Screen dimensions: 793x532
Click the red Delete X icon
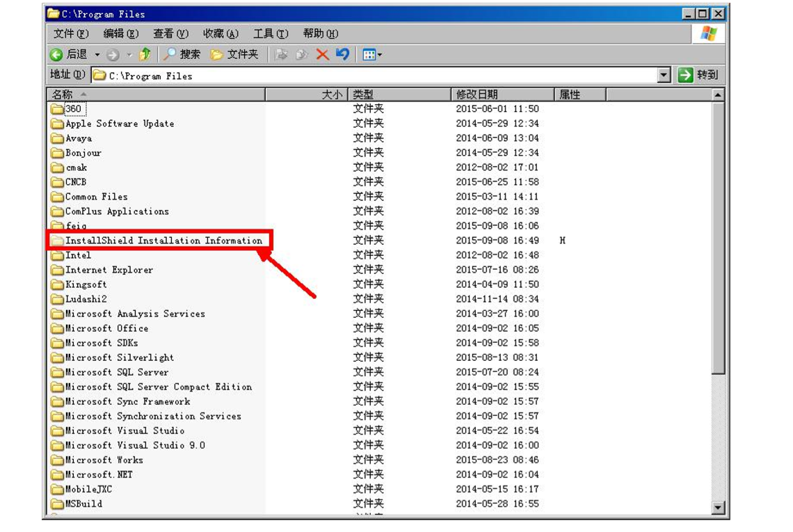tap(322, 54)
